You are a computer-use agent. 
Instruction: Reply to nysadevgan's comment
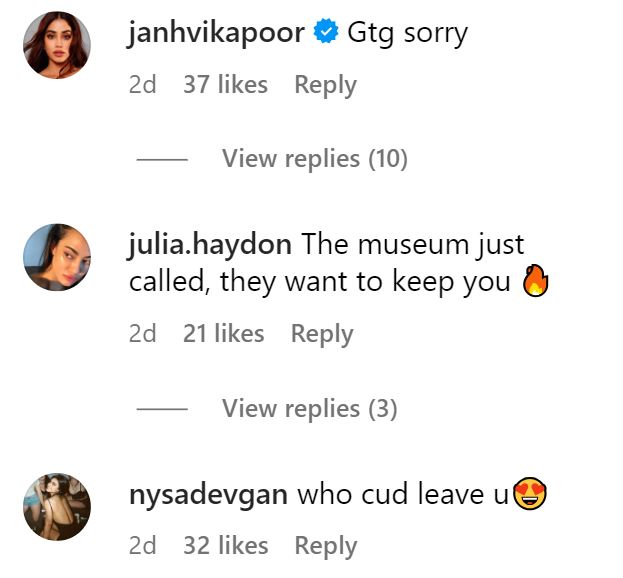[325, 545]
